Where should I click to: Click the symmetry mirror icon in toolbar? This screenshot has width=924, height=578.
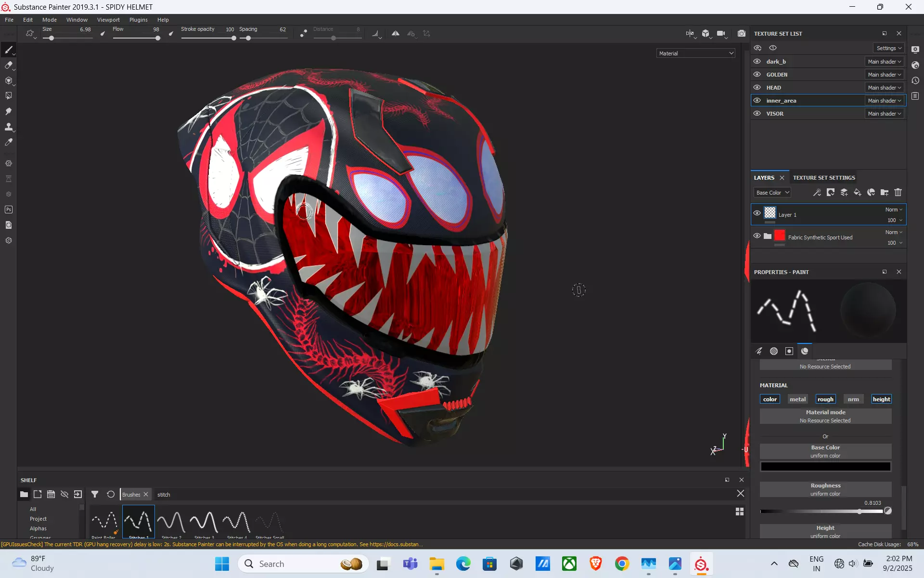[396, 34]
